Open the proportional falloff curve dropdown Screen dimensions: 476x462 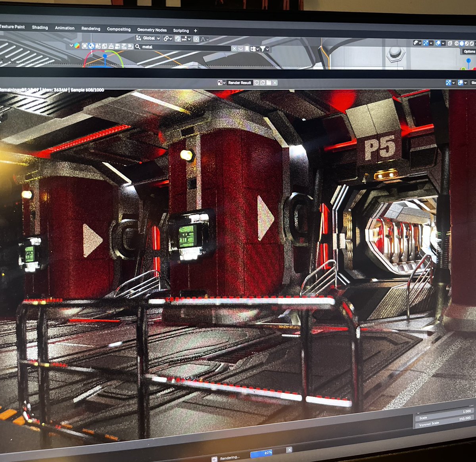pos(205,39)
